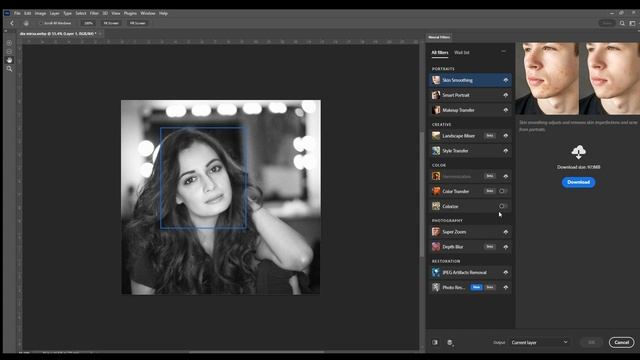Open the Hand tool preset picker in the options bar
640x360 pixels.
(x=27, y=23)
